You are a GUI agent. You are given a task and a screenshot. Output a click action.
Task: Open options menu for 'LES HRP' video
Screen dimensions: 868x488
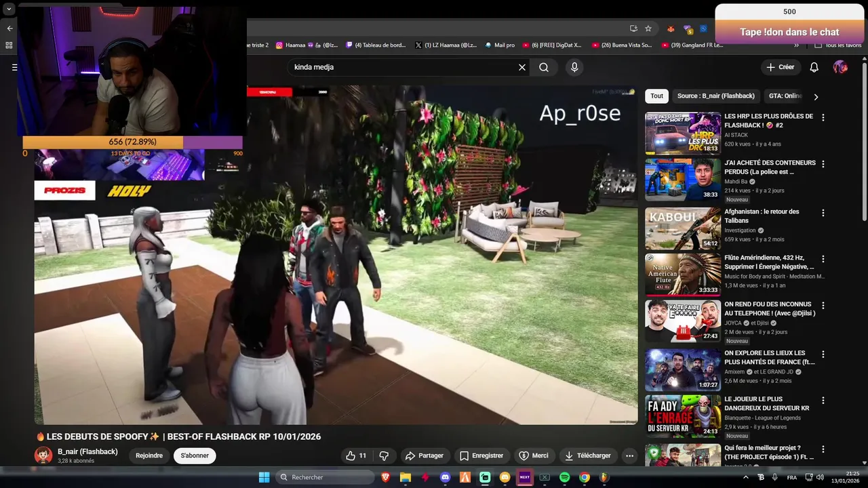coord(823,118)
